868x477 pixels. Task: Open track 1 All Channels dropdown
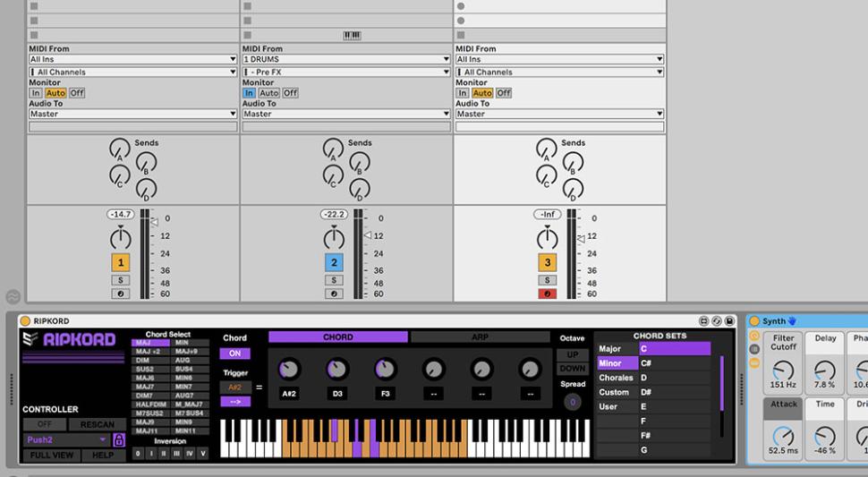click(132, 72)
